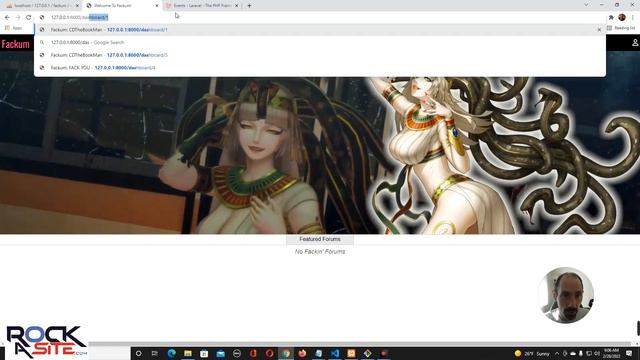Image resolution: width=640 pixels, height=360 pixels.
Task: Open a new browser tab
Action: click(249, 6)
